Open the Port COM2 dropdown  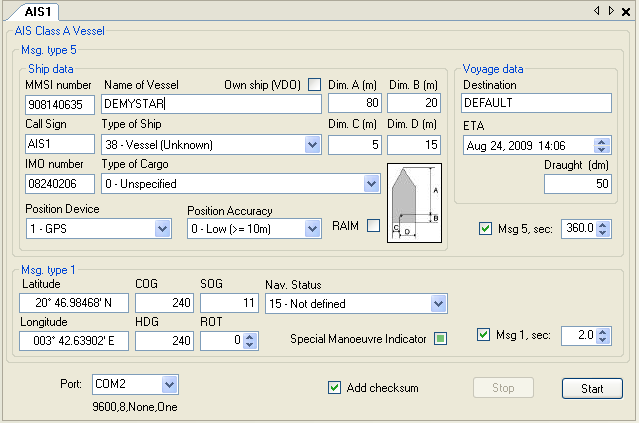[169, 384]
